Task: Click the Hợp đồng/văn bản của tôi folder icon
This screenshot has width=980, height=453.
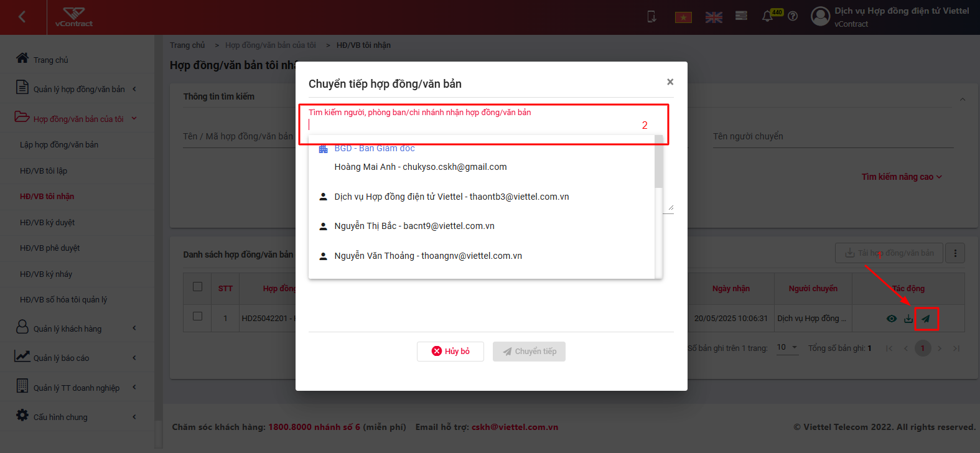Action: 22,116
